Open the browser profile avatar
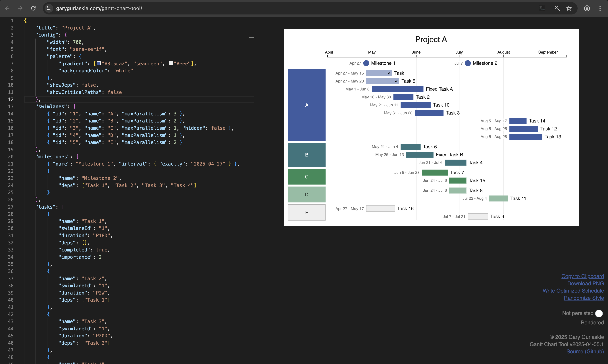Image resolution: width=608 pixels, height=364 pixels. click(x=587, y=8)
